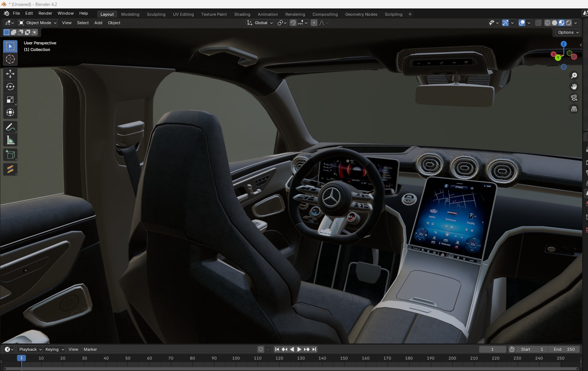Open the Object Mode dropdown

click(x=38, y=23)
